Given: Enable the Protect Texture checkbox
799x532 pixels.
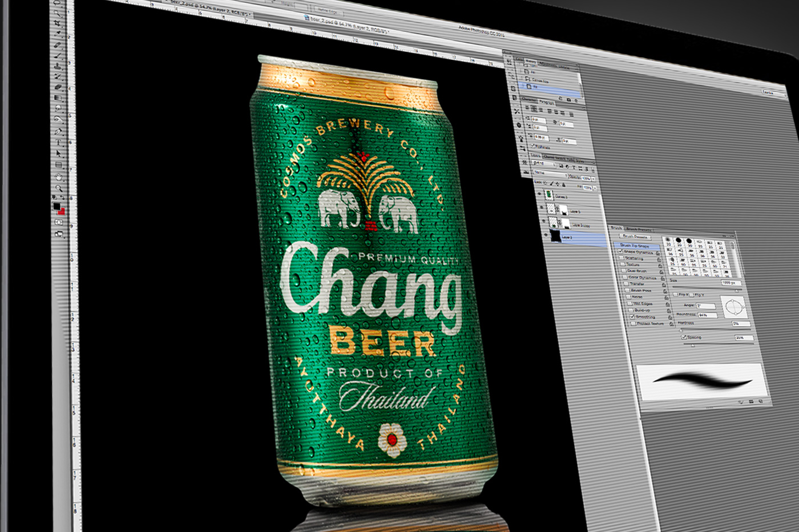Looking at the screenshot, I should [633, 323].
